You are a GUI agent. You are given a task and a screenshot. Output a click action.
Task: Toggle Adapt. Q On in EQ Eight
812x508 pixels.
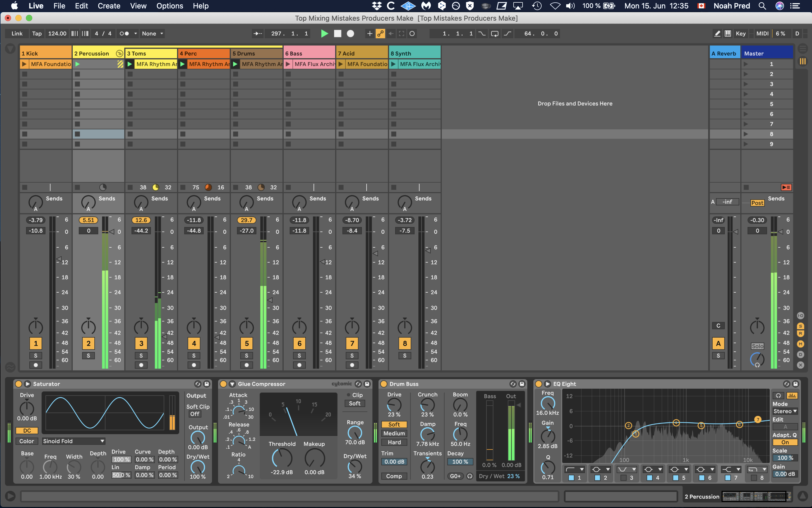pos(785,442)
